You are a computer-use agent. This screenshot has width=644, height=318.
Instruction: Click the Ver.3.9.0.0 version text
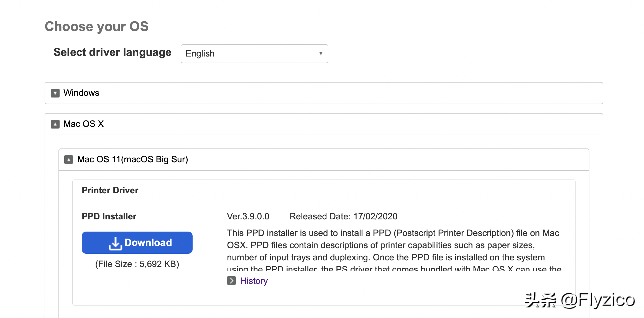(248, 216)
